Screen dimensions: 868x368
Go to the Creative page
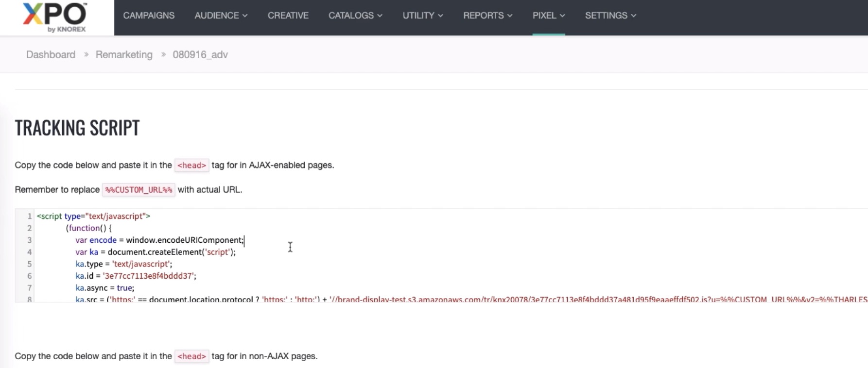pos(288,16)
